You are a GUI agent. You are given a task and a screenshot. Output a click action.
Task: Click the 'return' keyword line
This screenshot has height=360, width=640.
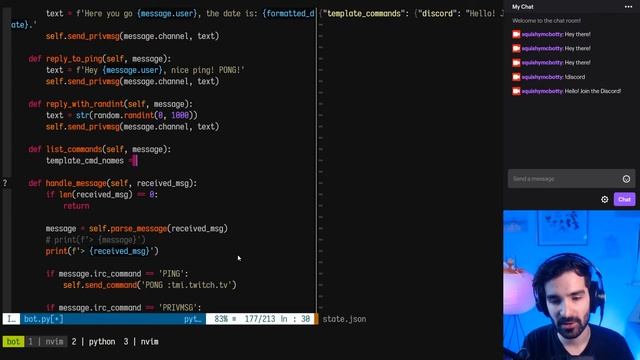coord(76,206)
